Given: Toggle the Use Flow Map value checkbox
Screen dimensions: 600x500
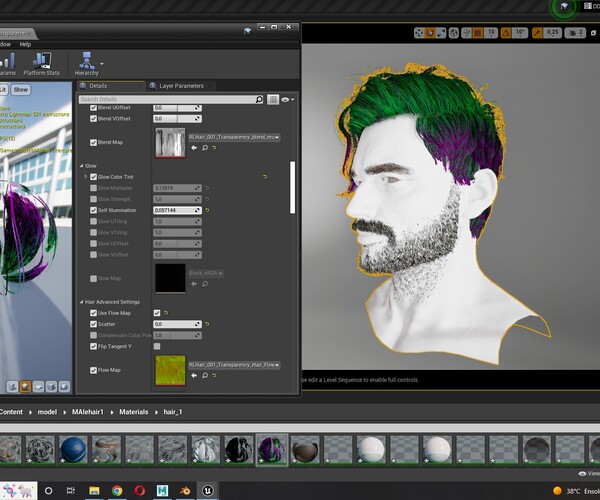Looking at the screenshot, I should coord(157,313).
